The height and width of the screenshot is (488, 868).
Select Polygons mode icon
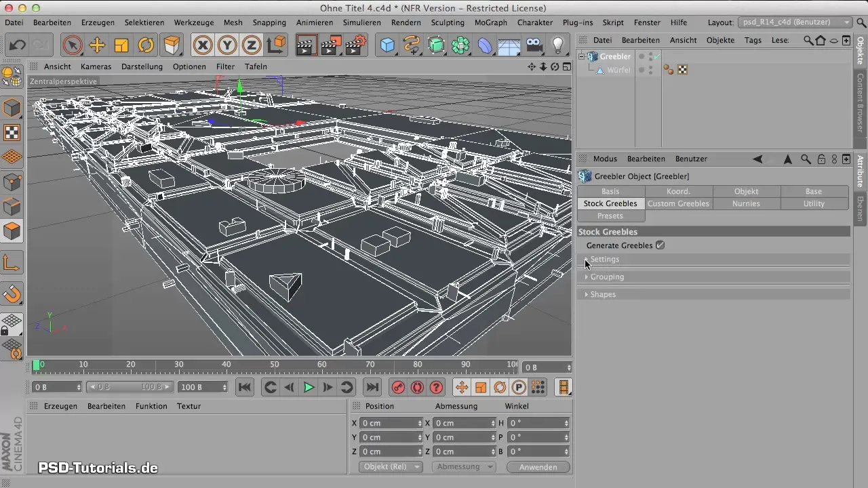click(12, 231)
